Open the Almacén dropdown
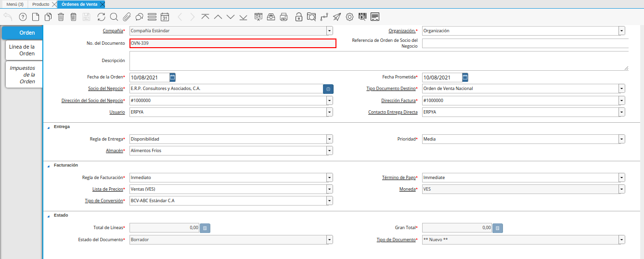Image resolution: width=644 pixels, height=259 pixels. (330, 151)
